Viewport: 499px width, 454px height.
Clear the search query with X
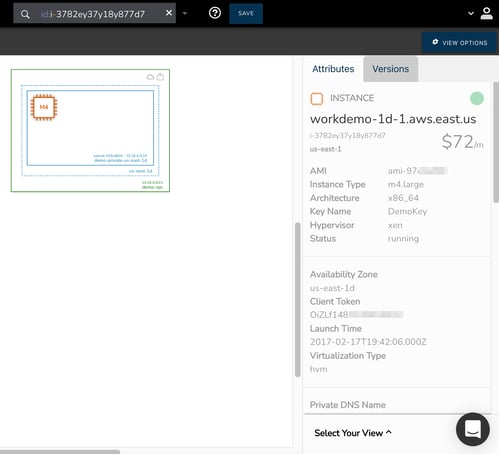[169, 13]
